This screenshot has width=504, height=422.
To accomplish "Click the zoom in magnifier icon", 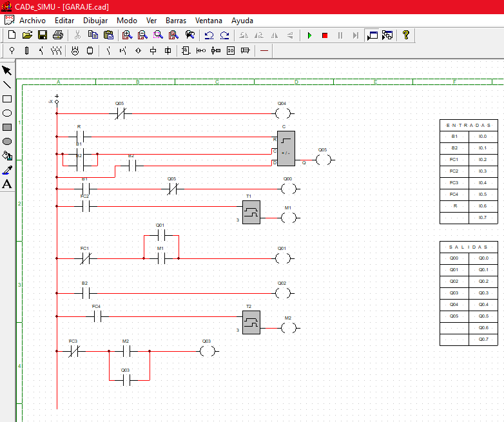I will point(127,35).
